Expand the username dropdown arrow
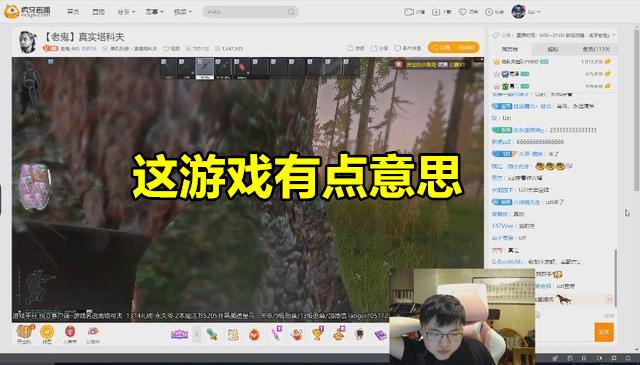Screen dimensions: 640x365 coord(539,12)
